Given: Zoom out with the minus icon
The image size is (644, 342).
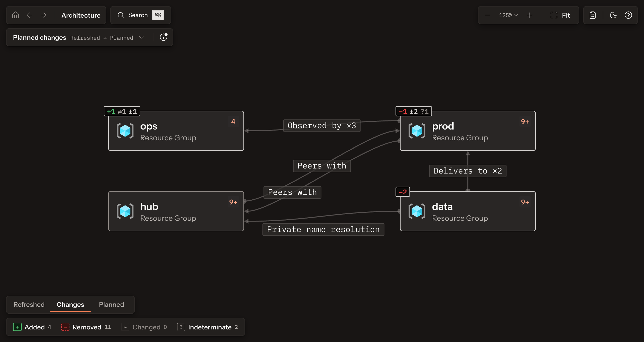Looking at the screenshot, I should pyautogui.click(x=488, y=15).
